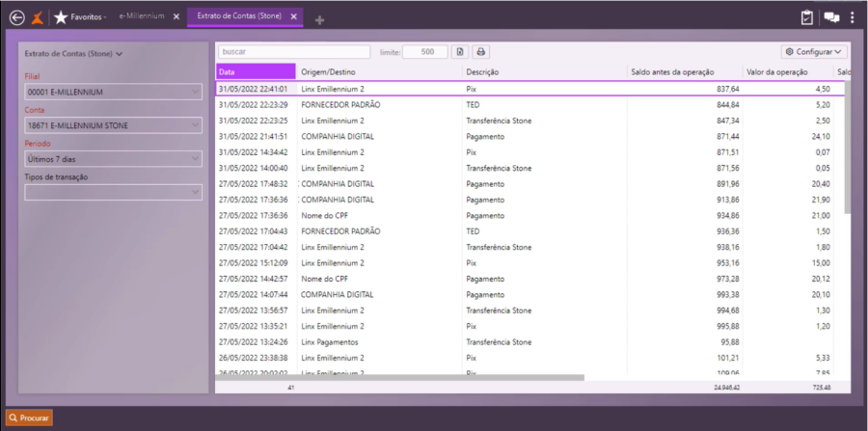
Task: Select row dated 27/05/2022 17:48:32
Action: pyautogui.click(x=529, y=184)
